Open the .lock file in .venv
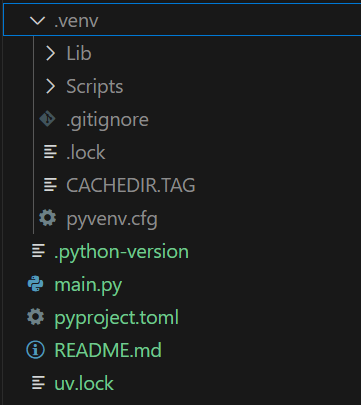The height and width of the screenshot is (405, 361). pos(86,152)
